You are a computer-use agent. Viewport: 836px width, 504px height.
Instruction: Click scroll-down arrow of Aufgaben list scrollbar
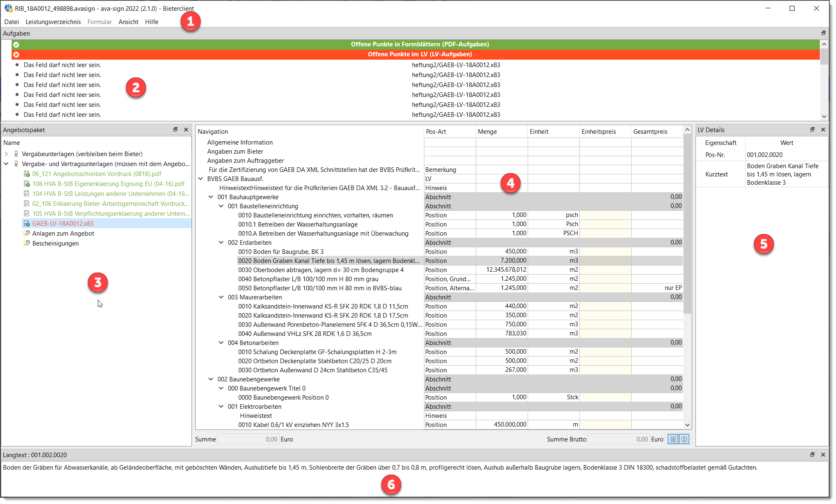pyautogui.click(x=824, y=117)
